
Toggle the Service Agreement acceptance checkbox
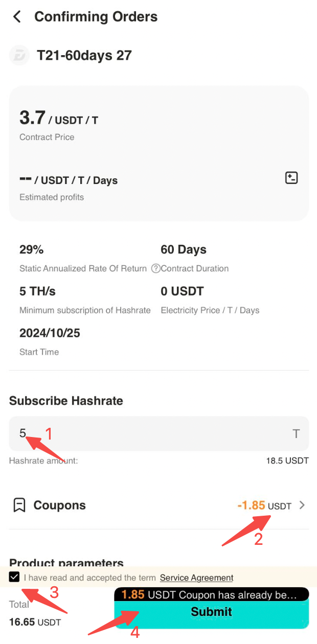[14, 578]
